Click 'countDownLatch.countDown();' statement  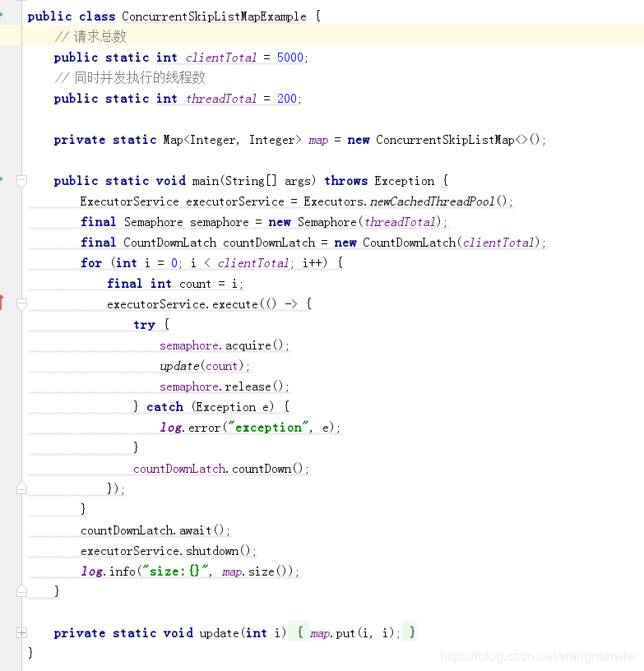point(220,469)
